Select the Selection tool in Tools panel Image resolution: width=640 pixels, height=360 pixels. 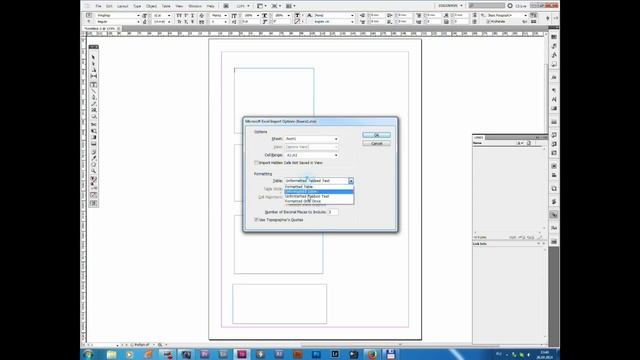[x=93, y=58]
